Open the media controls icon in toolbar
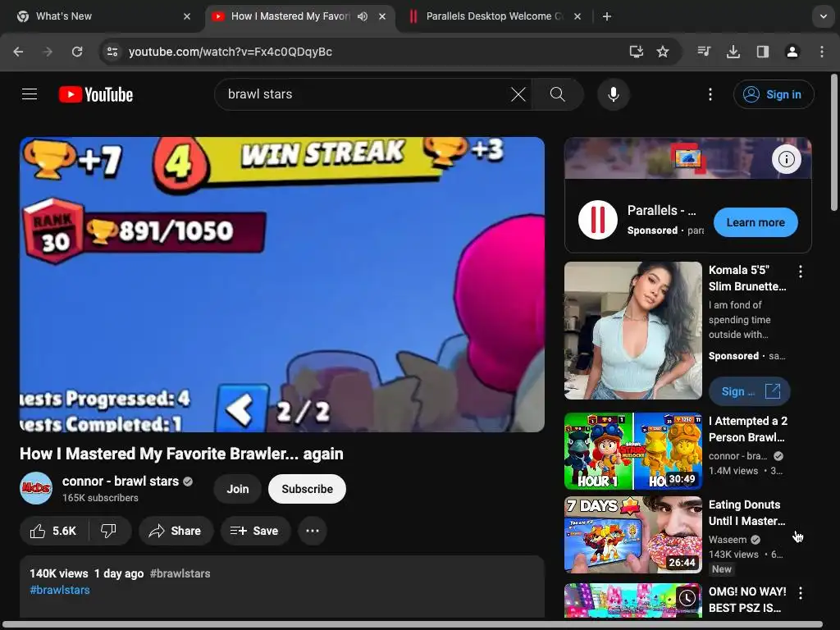Image resolution: width=840 pixels, height=630 pixels. pos(704,52)
